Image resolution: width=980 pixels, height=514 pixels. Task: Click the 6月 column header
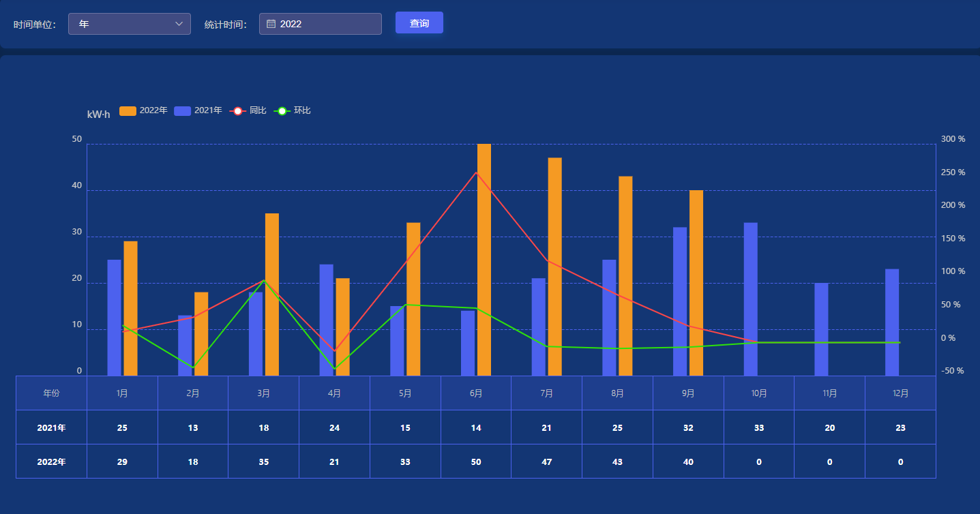(476, 393)
